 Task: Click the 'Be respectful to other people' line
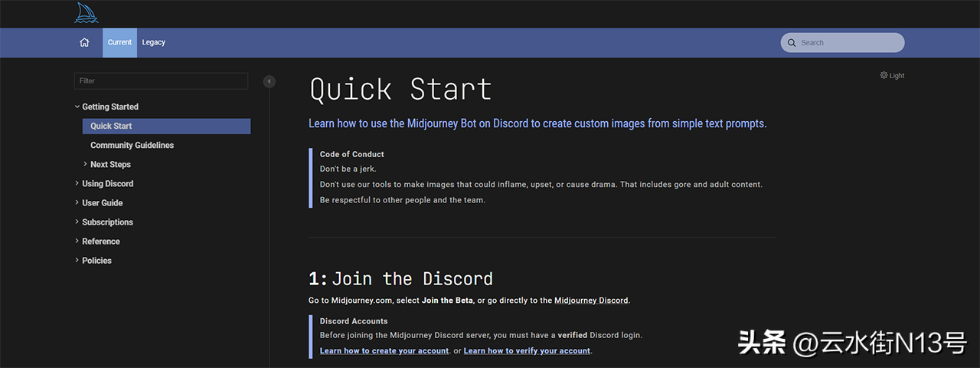[x=403, y=200]
